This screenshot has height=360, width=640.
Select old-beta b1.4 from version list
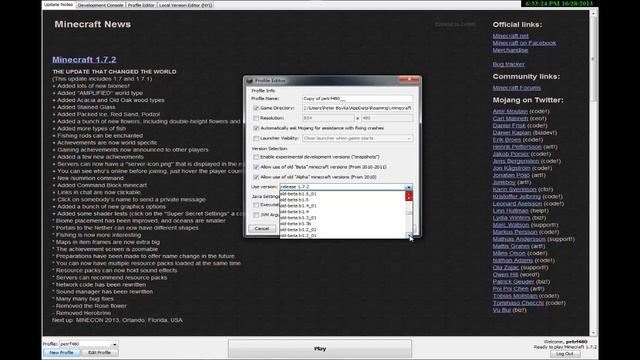(x=342, y=212)
